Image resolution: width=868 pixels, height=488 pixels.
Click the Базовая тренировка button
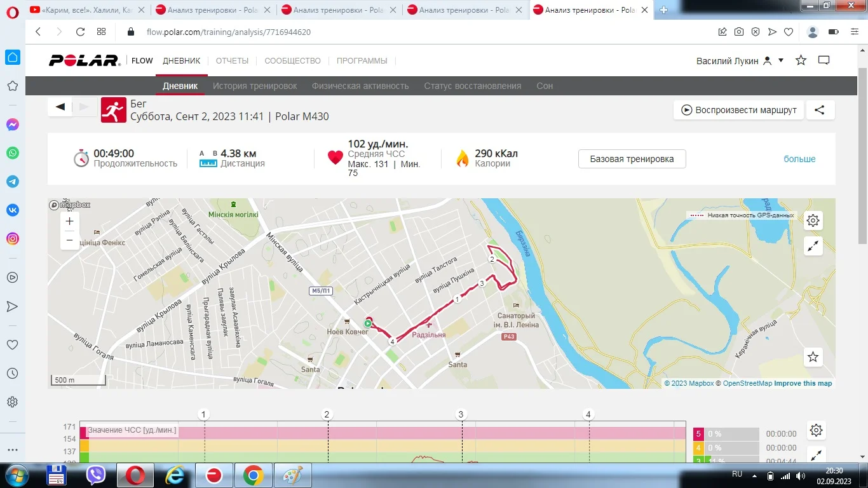pos(632,159)
